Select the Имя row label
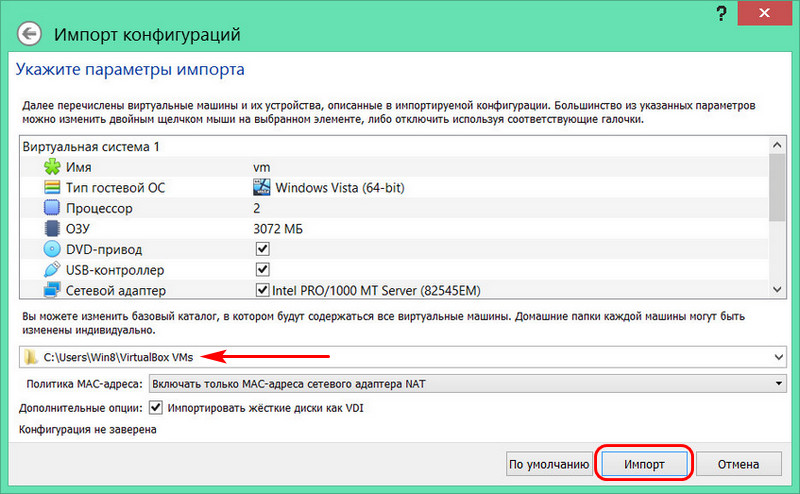800x494 pixels. tap(79, 167)
